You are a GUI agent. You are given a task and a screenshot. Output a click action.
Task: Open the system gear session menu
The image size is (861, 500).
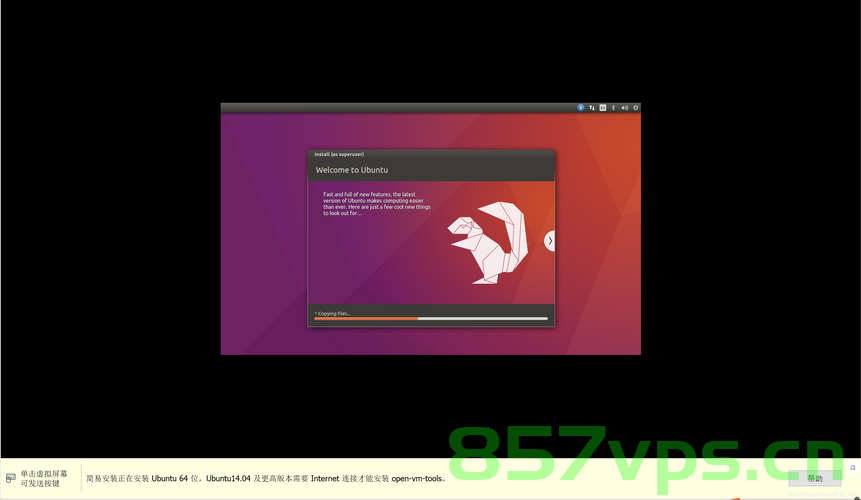[x=636, y=108]
